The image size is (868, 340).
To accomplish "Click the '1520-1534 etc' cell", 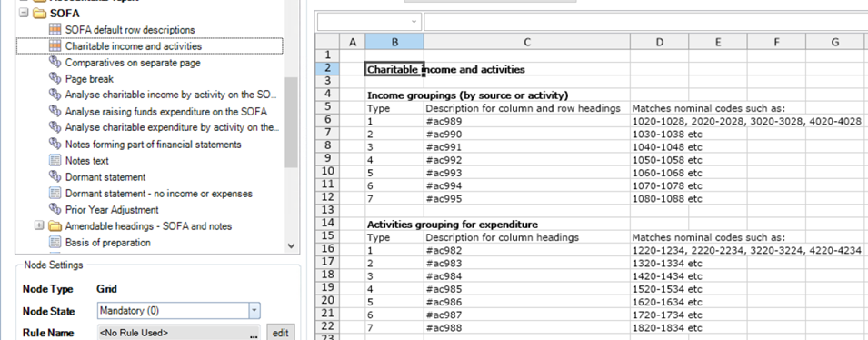I will pyautogui.click(x=659, y=289).
